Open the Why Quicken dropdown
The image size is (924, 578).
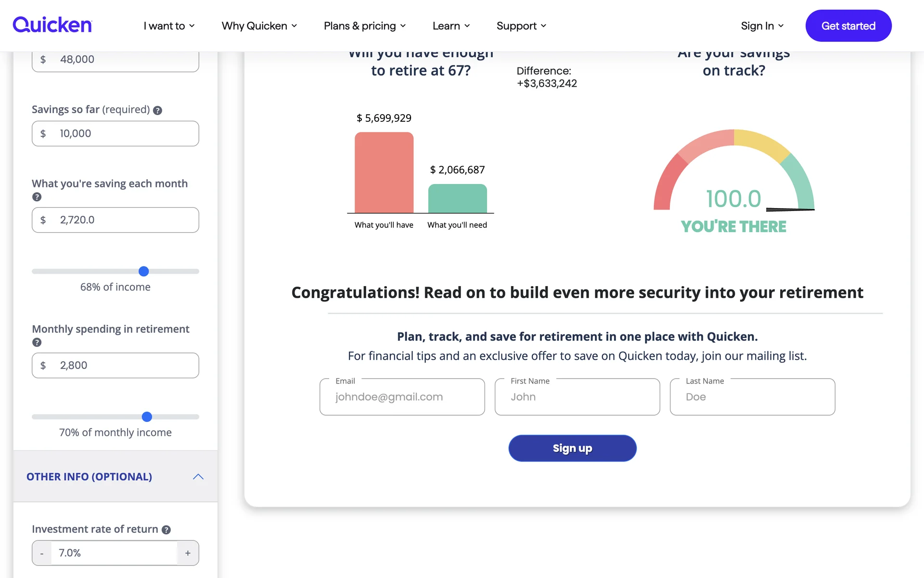pyautogui.click(x=259, y=26)
